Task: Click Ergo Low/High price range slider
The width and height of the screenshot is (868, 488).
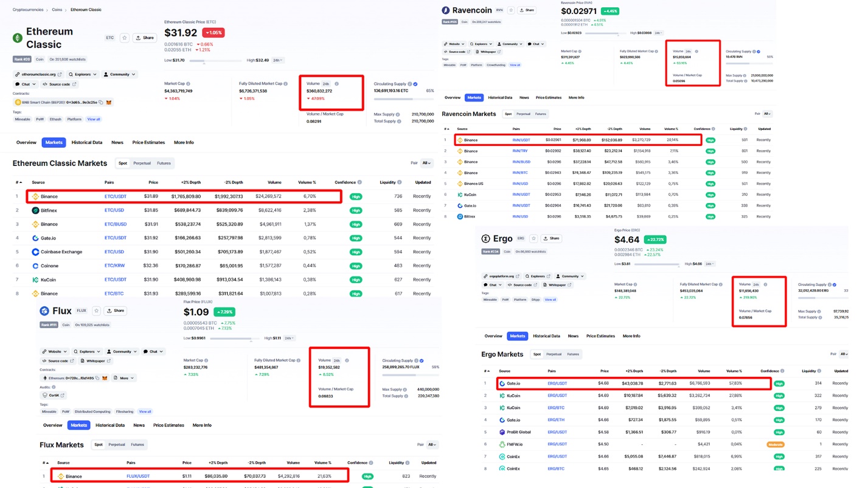Action: [656, 264]
